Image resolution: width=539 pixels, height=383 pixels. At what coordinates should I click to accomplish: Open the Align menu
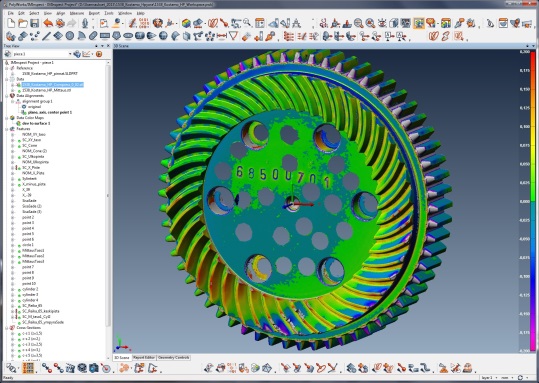coord(60,13)
